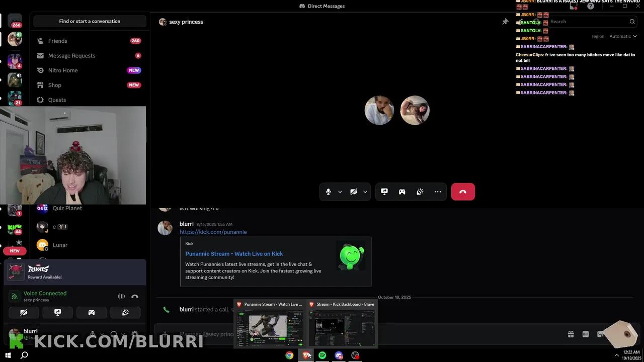The image size is (644, 362).
Task: Click sexy princess's avatar in the call
Action: coord(415,110)
